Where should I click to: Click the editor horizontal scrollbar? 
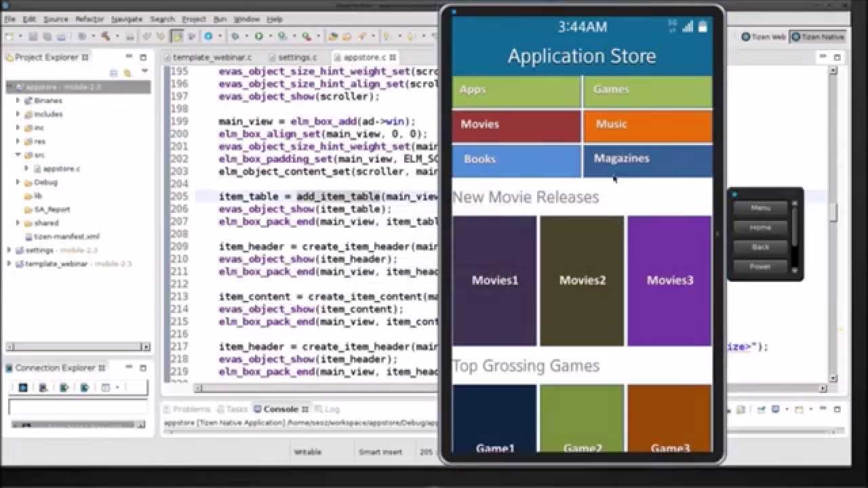coord(510,388)
